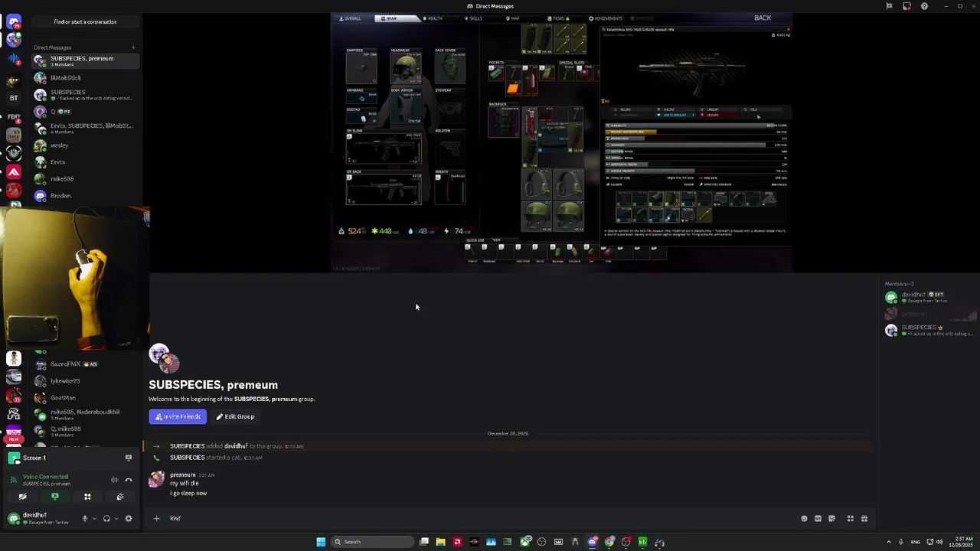Open lilMobStick direct message

(86, 78)
